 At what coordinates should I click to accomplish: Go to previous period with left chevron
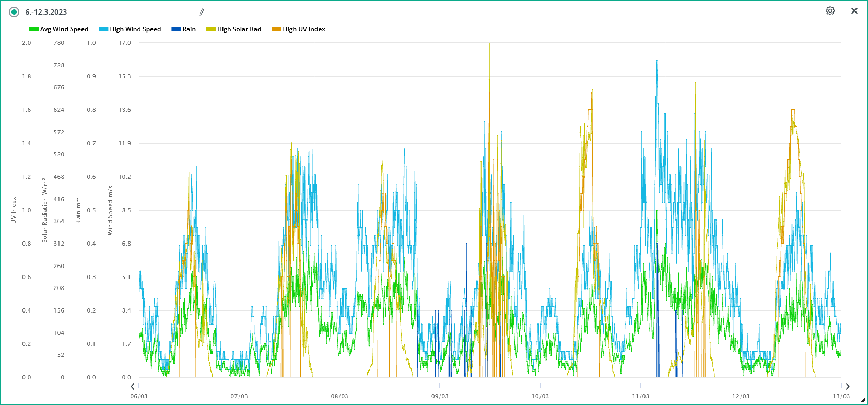pyautogui.click(x=133, y=386)
